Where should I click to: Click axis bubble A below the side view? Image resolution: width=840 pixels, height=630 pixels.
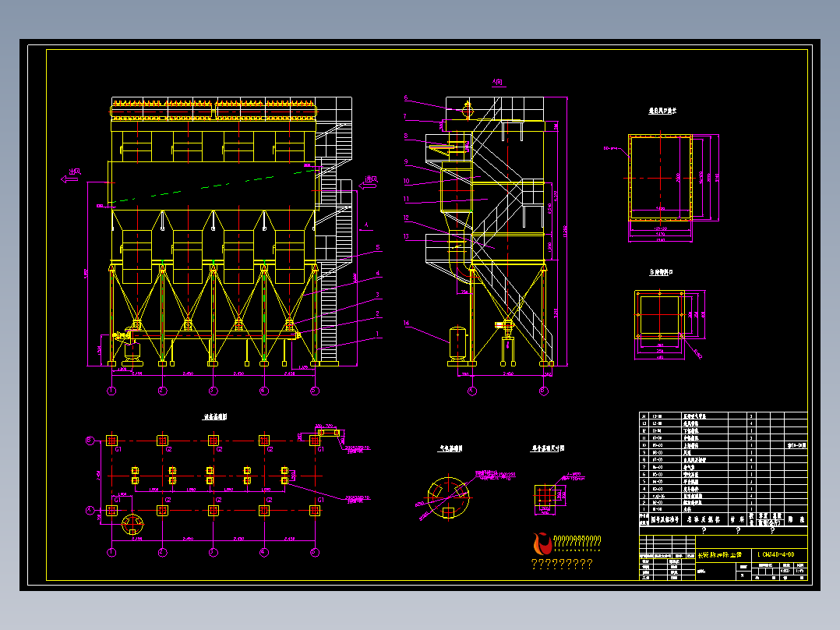[472, 391]
